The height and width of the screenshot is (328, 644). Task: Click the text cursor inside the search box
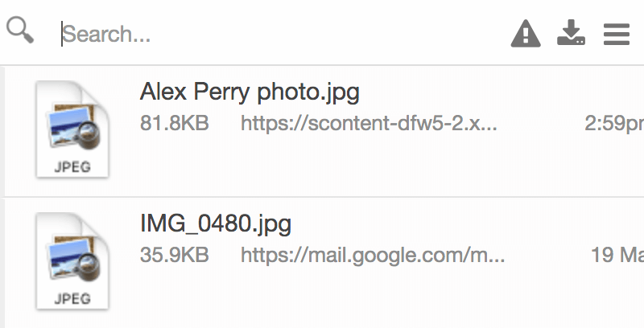pos(62,34)
